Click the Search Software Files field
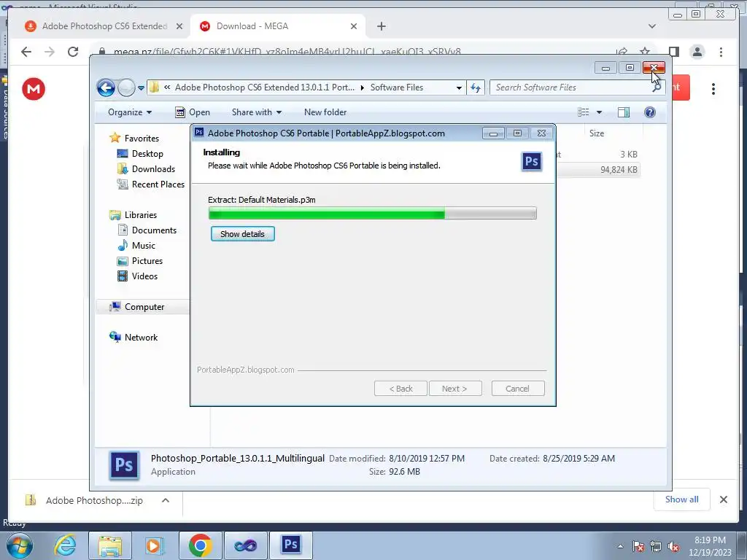 [576, 87]
